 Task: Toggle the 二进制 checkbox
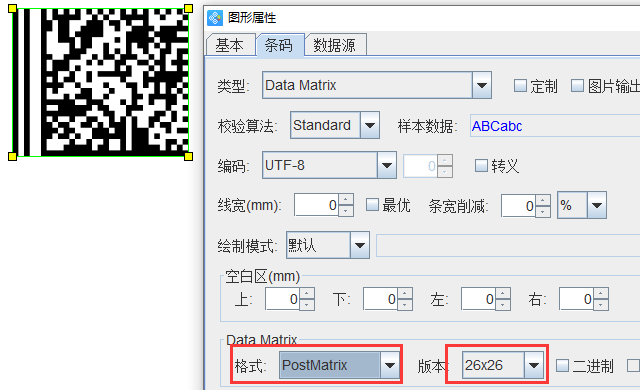point(562,366)
